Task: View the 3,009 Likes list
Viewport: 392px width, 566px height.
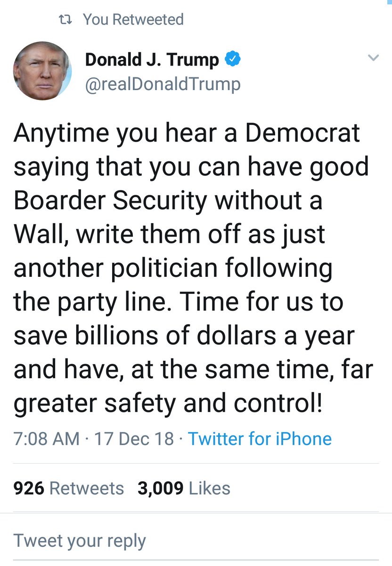Action: coord(184,489)
